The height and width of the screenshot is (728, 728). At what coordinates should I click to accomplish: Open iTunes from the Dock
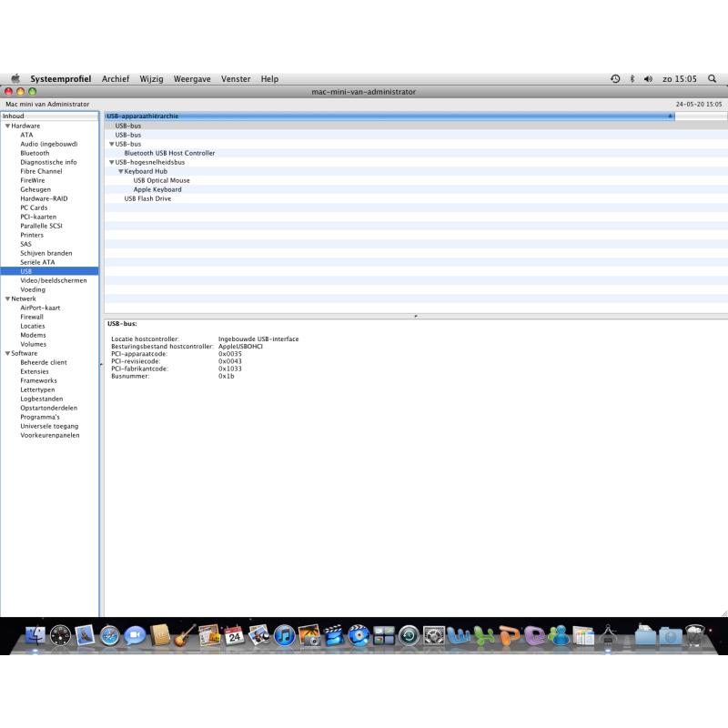click(x=284, y=635)
